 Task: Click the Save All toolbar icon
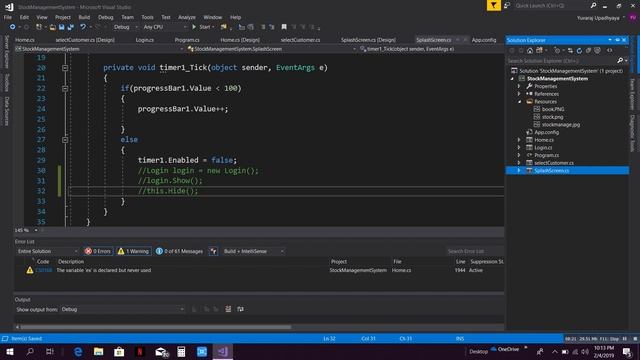coord(71,27)
